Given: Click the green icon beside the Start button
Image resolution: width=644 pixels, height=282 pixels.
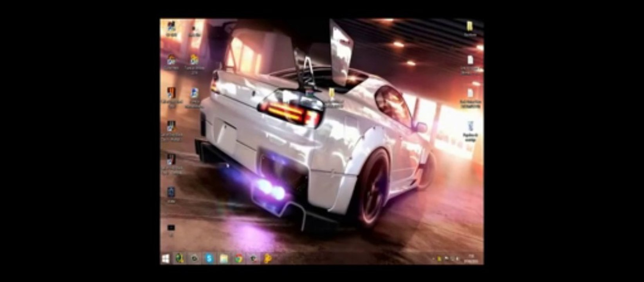Looking at the screenshot, I should pyautogui.click(x=180, y=258).
